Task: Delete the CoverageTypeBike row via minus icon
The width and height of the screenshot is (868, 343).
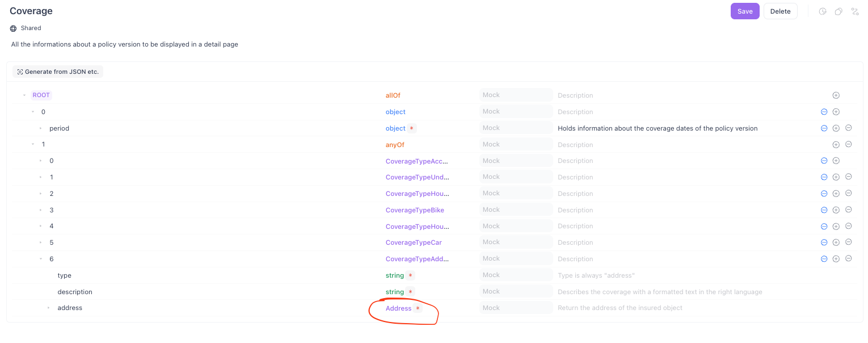Action: pos(849,210)
